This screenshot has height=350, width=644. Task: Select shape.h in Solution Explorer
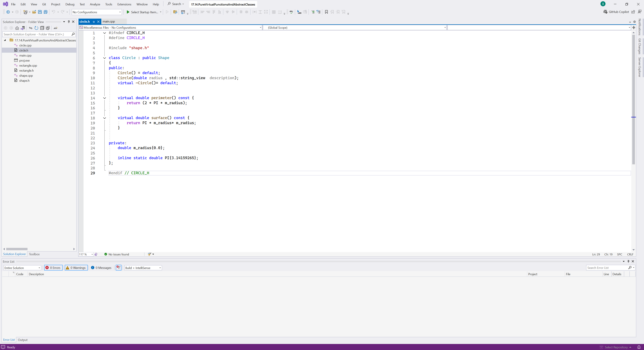point(24,80)
